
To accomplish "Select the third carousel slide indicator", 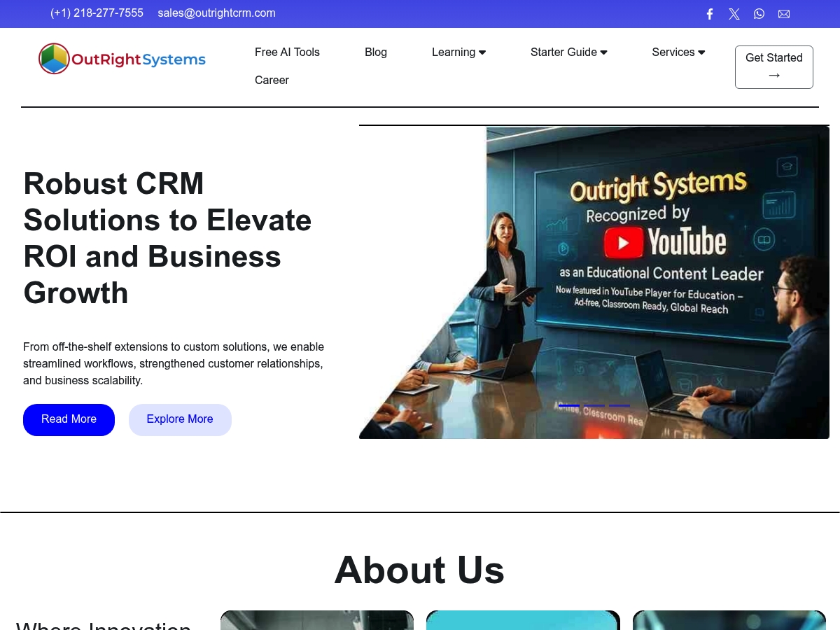I will 619,405.
